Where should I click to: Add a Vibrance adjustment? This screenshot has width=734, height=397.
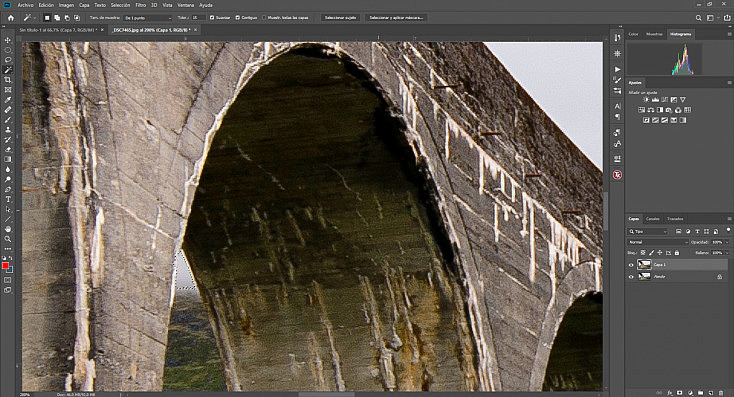(x=683, y=100)
